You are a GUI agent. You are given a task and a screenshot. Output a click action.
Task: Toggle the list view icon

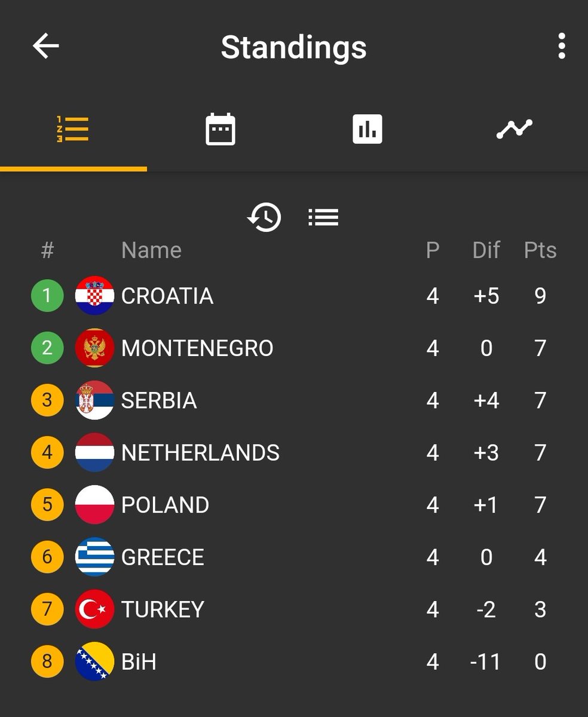coord(323,217)
